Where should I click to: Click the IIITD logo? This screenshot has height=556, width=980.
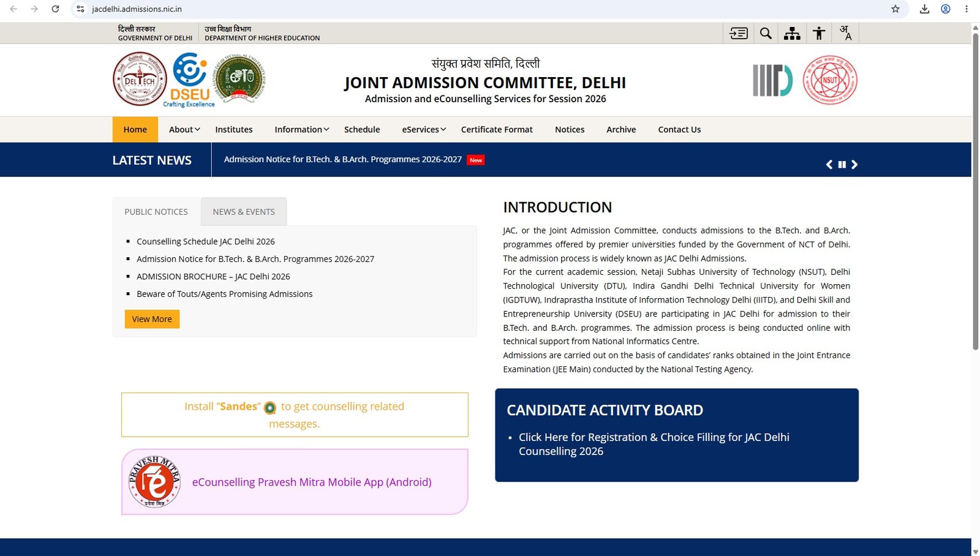(772, 80)
